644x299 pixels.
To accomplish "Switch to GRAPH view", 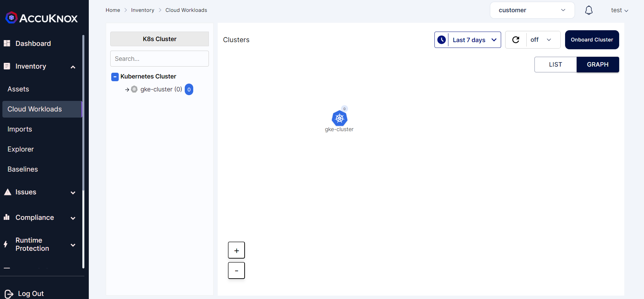I will tap(597, 65).
